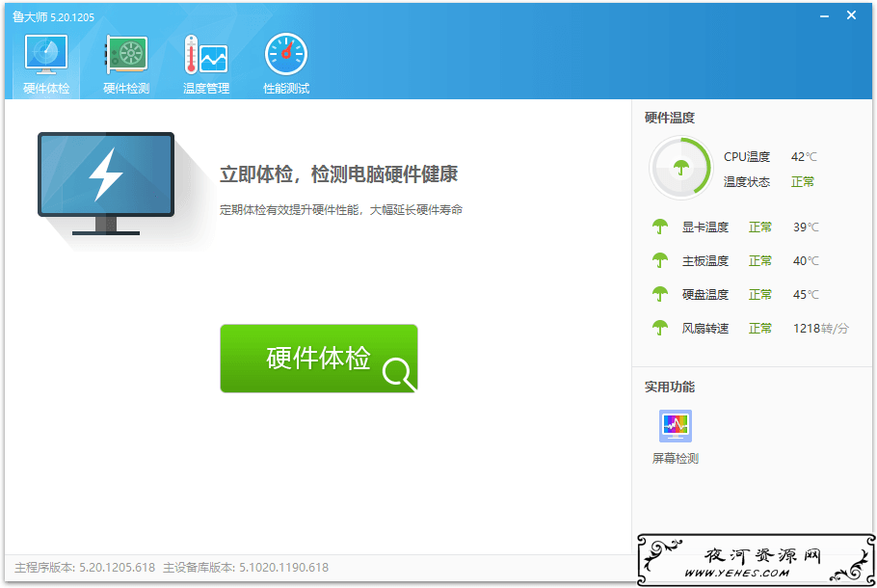Click the 主板温度 label
This screenshot has height=588, width=877.
pyautogui.click(x=705, y=260)
